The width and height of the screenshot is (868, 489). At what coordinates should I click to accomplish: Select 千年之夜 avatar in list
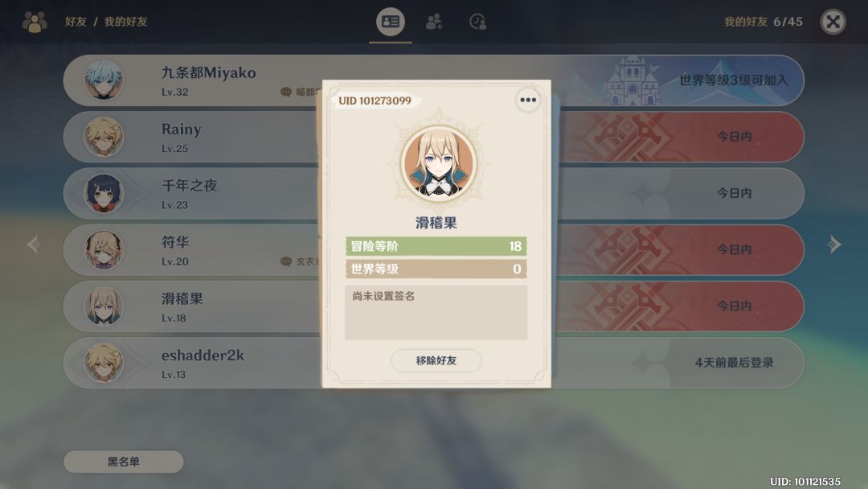click(x=104, y=193)
